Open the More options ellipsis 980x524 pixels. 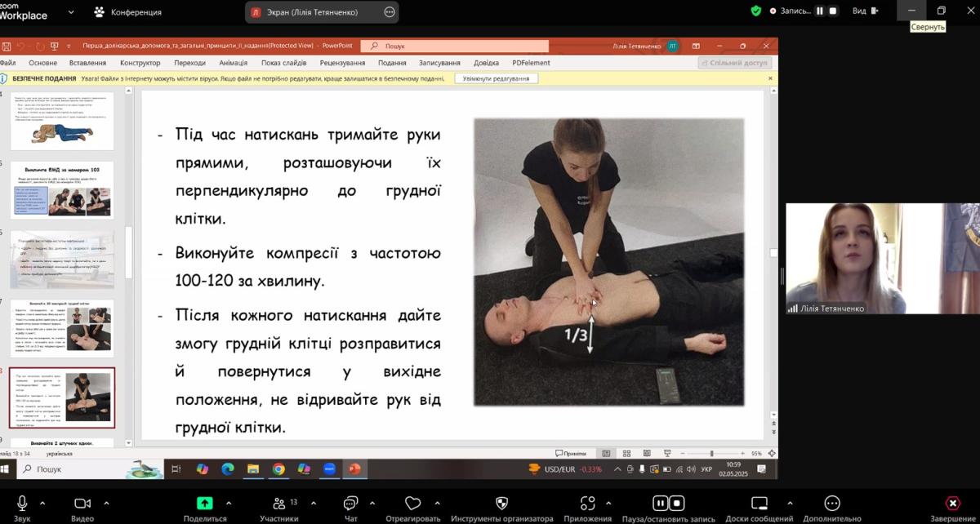pyautogui.click(x=832, y=504)
